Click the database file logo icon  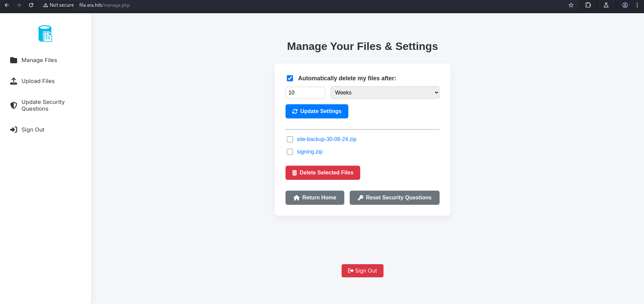click(x=45, y=34)
